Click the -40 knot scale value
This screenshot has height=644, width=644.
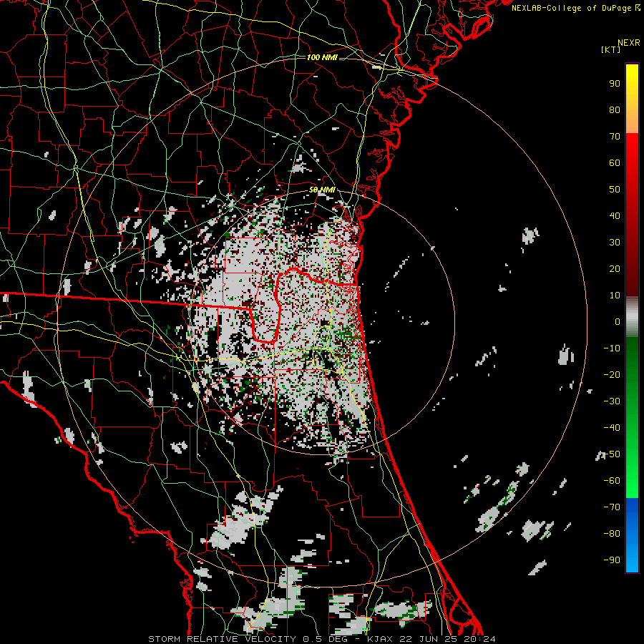point(612,428)
